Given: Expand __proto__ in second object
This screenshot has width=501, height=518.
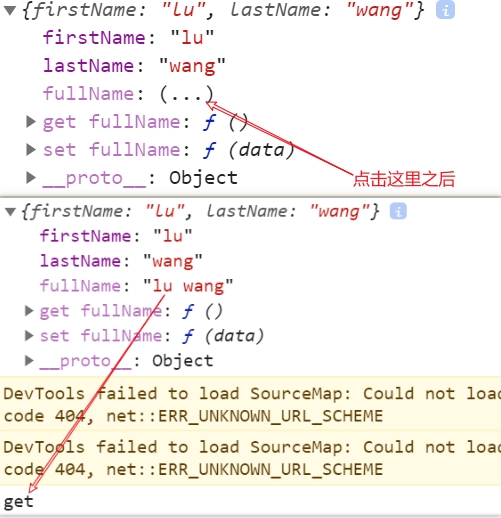Looking at the screenshot, I should [x=29, y=360].
